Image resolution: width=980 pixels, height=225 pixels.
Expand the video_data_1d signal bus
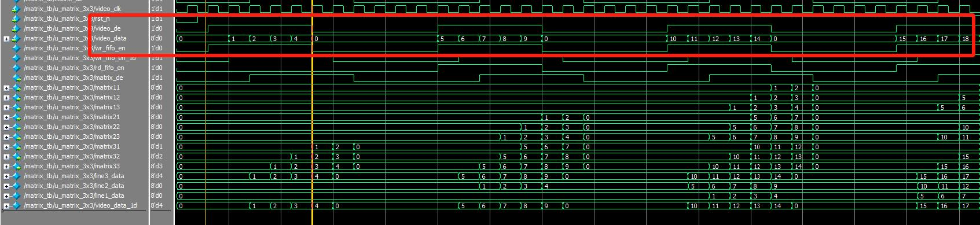6,206
